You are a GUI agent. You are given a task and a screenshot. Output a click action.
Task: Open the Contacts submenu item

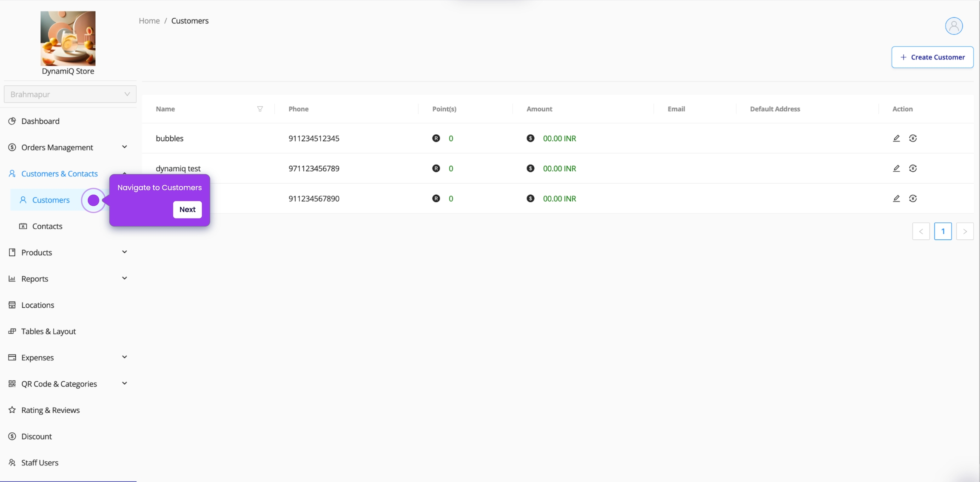pos(47,226)
